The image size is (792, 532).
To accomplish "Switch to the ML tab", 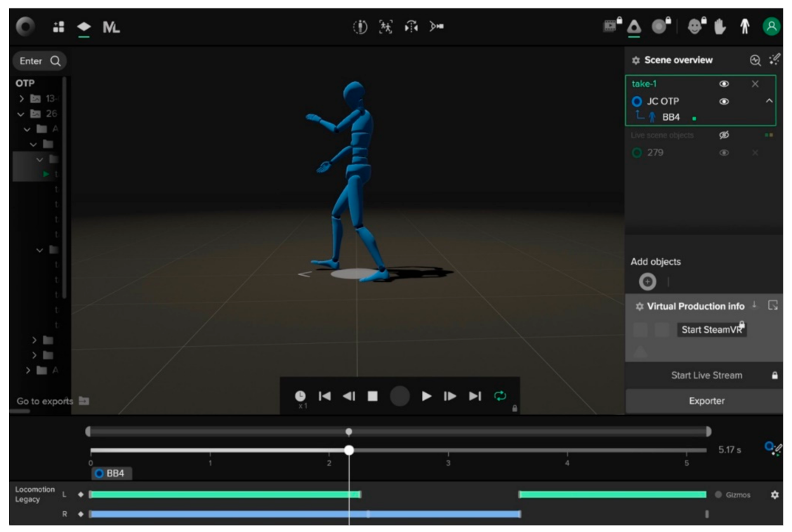I will (112, 27).
